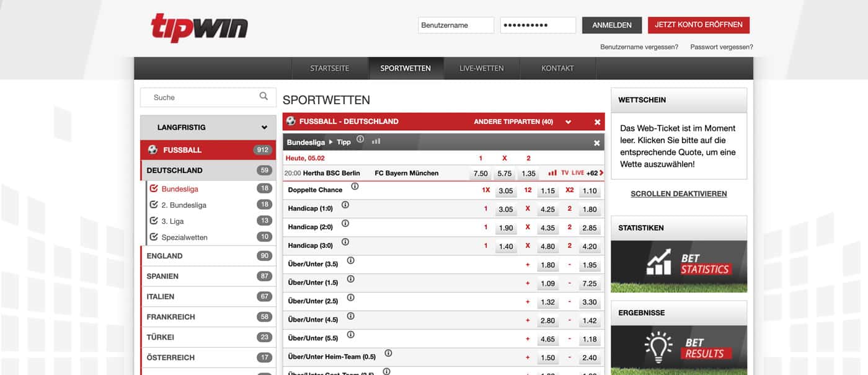Click the statistics bars icon beside Bundesliga Tipp
Viewport: 868px width, 375px height.
click(376, 141)
